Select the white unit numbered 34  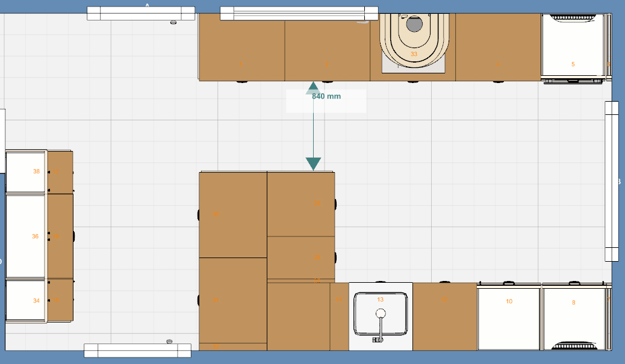click(x=25, y=300)
